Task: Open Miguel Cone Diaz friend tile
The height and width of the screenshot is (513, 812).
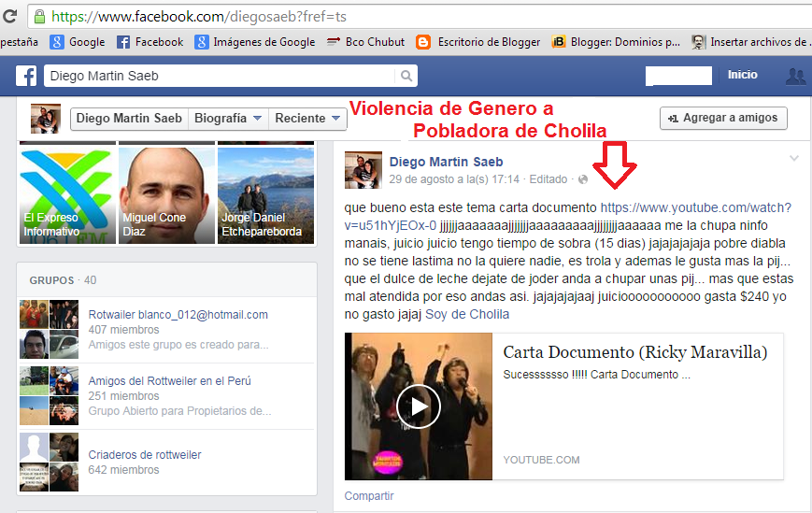Action: click(166, 195)
